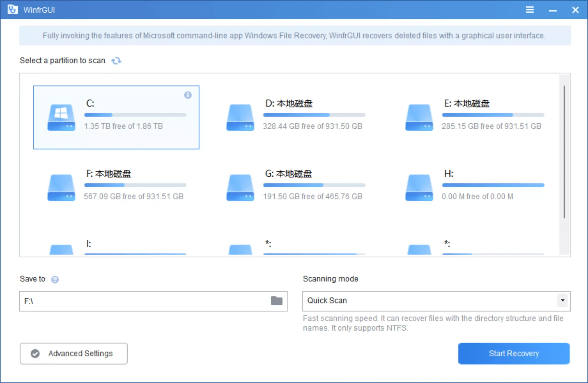
Task: Click the Save to help question icon
Action: tap(55, 280)
